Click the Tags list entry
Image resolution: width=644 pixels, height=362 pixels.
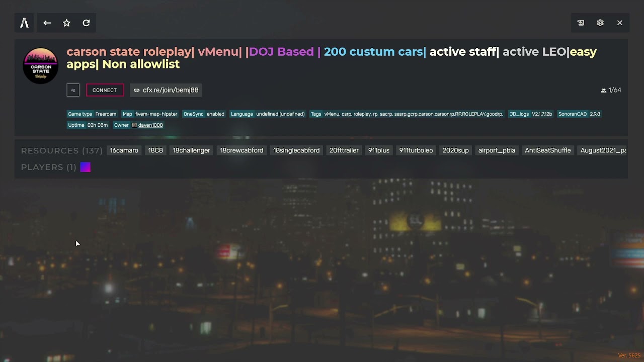tap(407, 114)
